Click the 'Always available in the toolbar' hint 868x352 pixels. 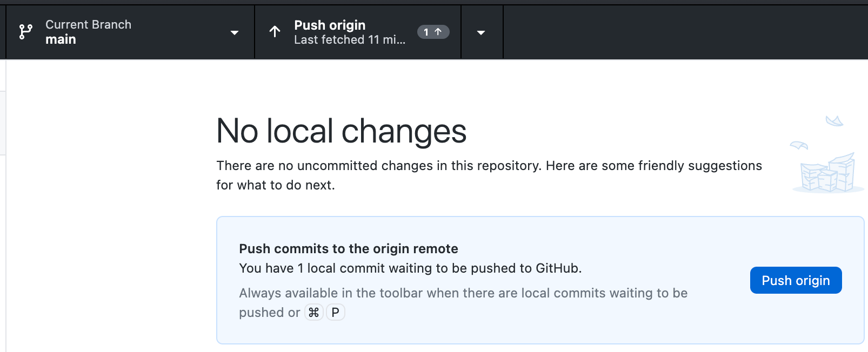[463, 303]
